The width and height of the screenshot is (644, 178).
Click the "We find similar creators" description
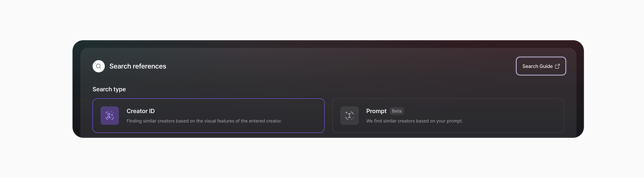click(x=414, y=121)
